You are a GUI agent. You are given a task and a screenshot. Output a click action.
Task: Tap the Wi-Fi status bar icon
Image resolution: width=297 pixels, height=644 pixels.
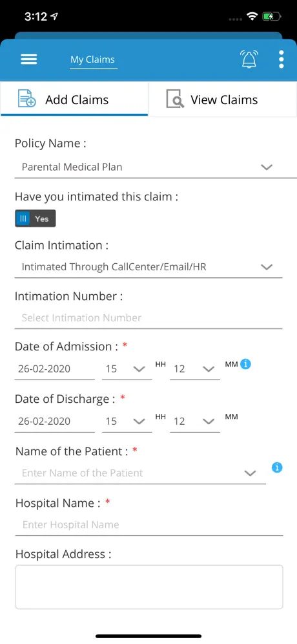[x=251, y=17]
